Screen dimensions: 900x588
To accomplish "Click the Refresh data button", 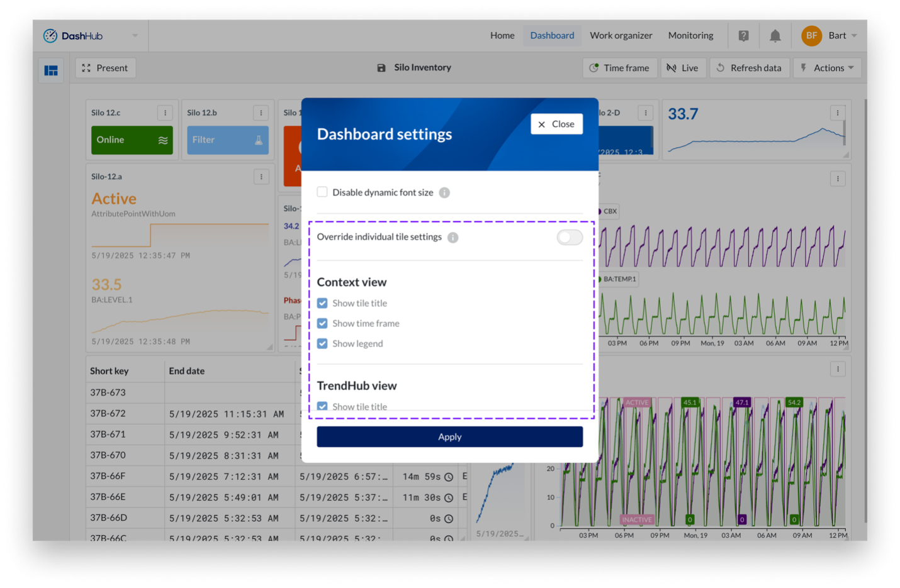I will coord(748,68).
